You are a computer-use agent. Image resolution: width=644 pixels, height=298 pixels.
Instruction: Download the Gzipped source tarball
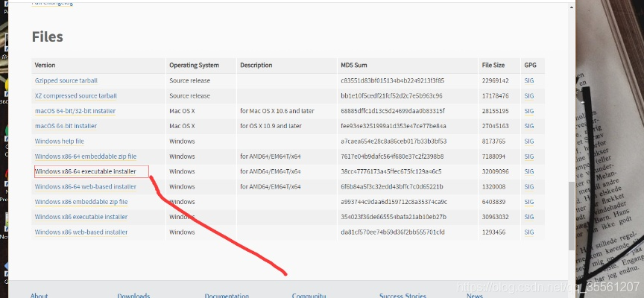pyautogui.click(x=66, y=80)
